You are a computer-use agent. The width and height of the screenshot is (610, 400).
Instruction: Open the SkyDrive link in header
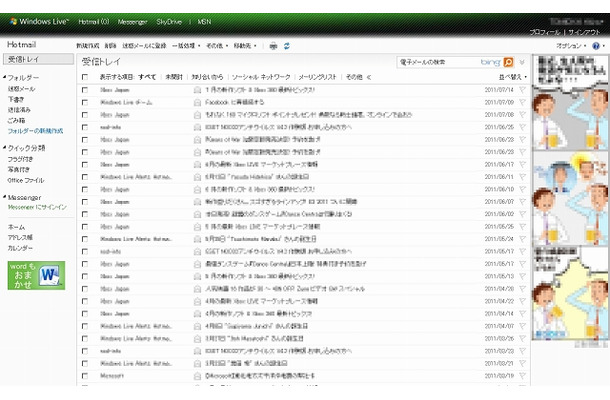pos(169,22)
